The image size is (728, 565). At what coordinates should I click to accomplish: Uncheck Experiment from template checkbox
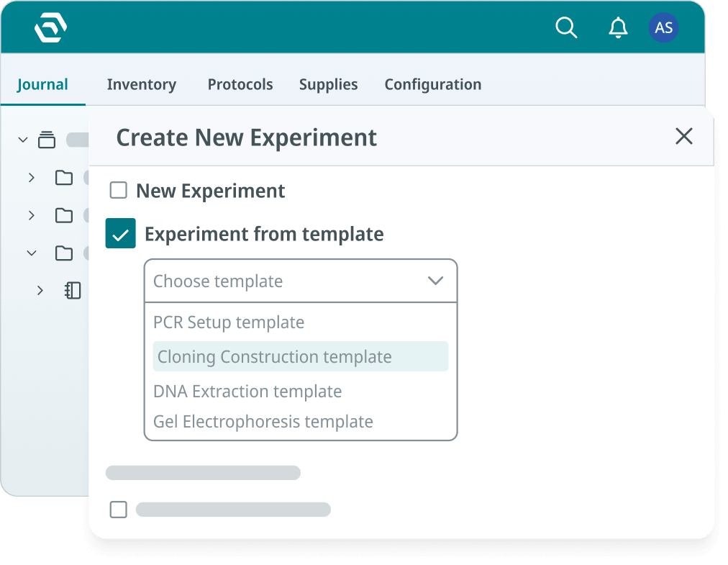pos(120,233)
